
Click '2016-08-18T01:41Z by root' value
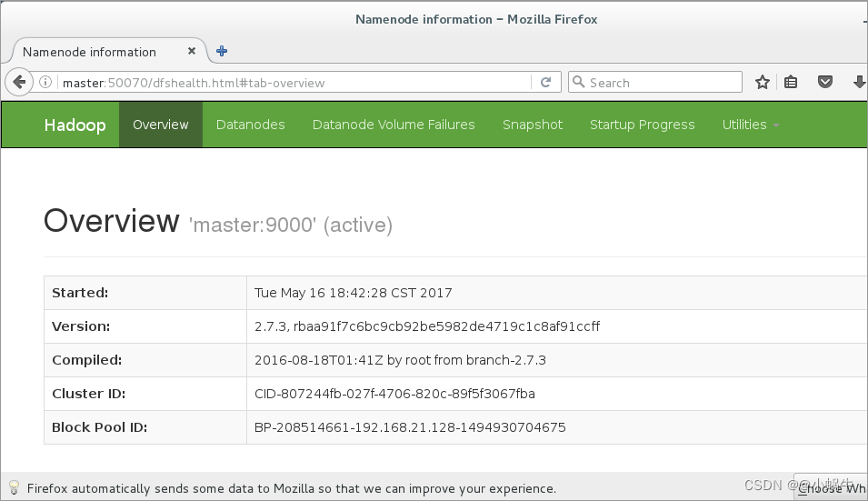pos(400,360)
